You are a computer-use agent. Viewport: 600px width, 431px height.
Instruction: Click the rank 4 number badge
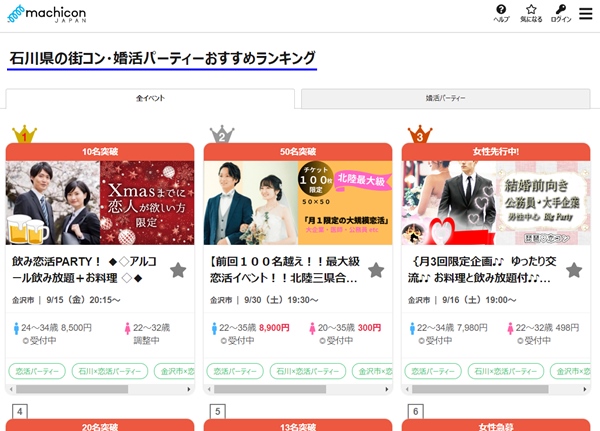(x=20, y=411)
